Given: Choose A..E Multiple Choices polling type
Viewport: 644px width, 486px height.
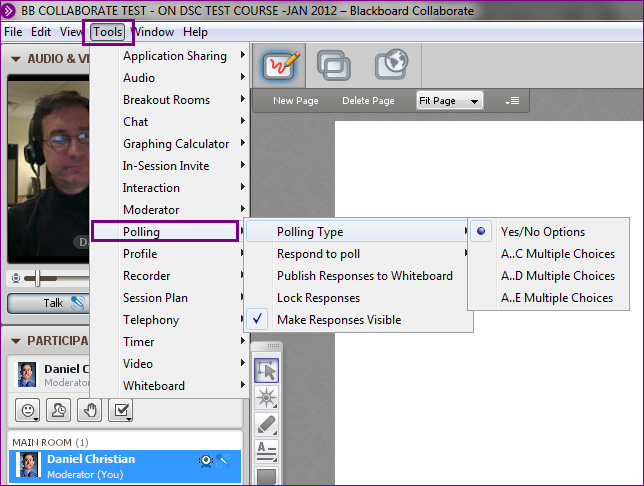Looking at the screenshot, I should pyautogui.click(x=548, y=298).
